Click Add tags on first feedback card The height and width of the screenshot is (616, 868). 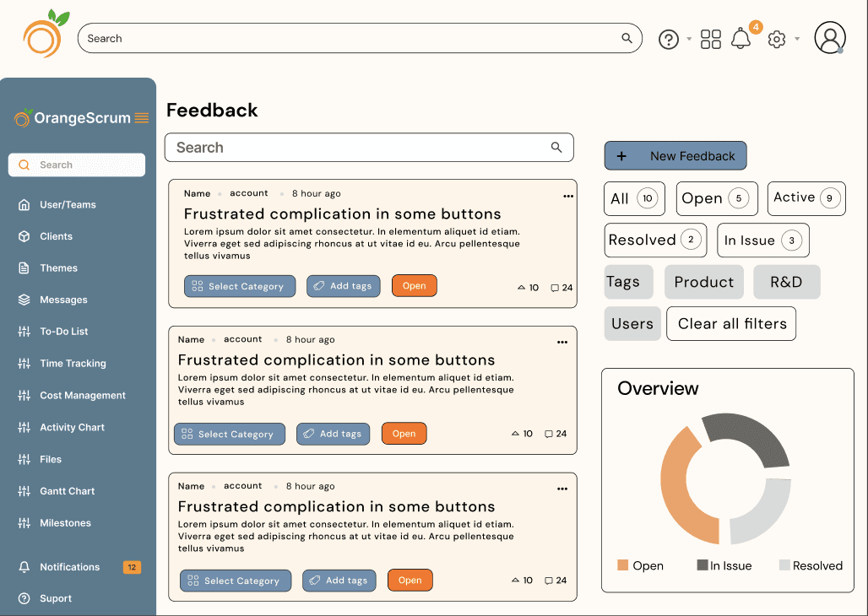pos(343,286)
